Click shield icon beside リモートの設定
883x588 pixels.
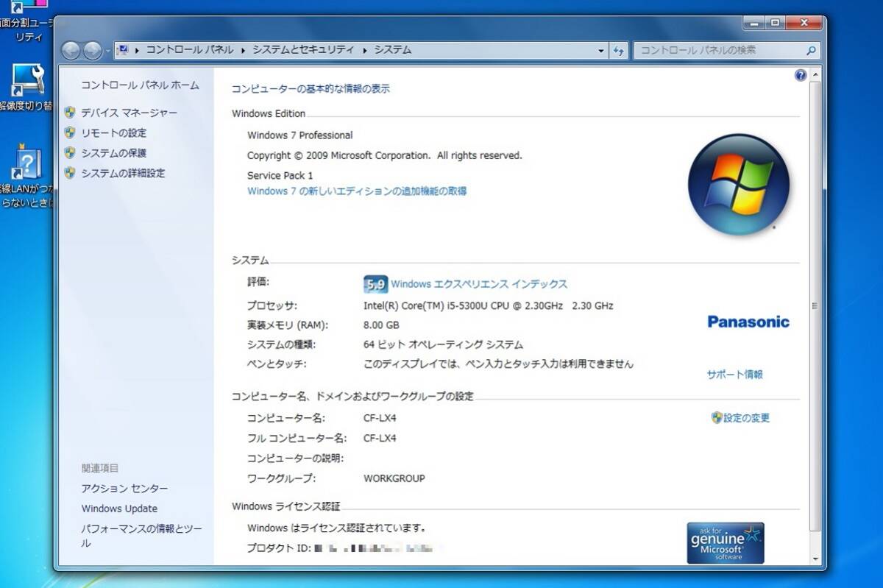(70, 133)
